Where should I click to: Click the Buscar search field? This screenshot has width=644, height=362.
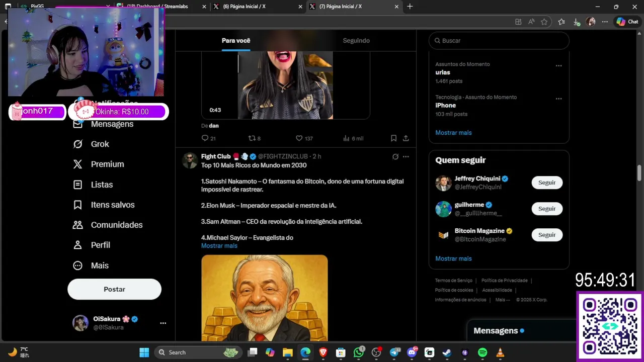point(499,41)
